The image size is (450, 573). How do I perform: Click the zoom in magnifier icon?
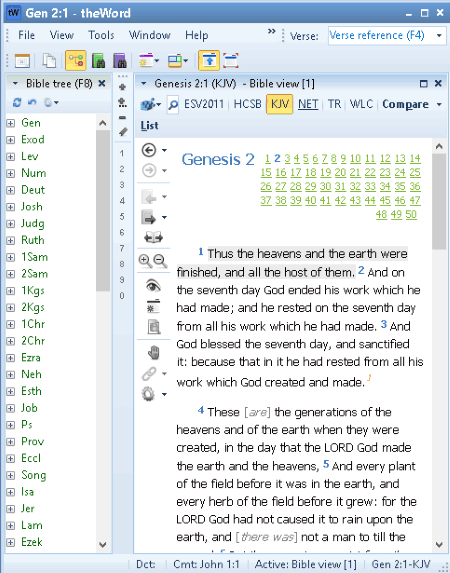click(145, 261)
